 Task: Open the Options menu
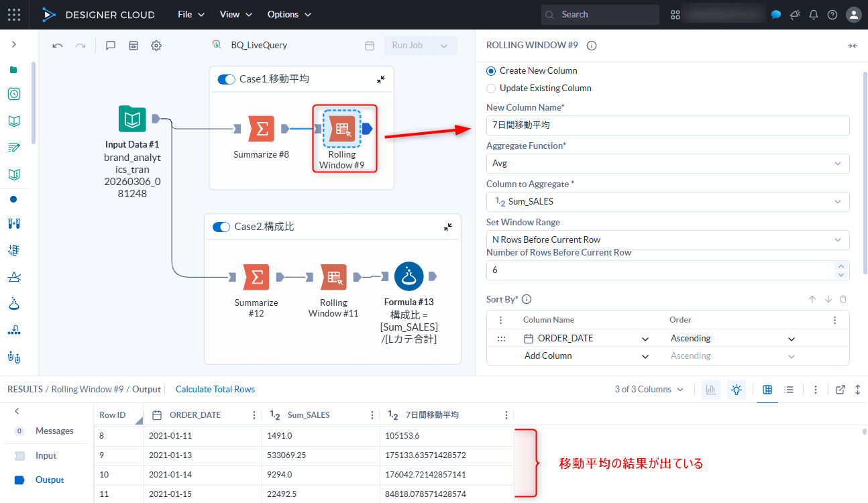point(289,15)
